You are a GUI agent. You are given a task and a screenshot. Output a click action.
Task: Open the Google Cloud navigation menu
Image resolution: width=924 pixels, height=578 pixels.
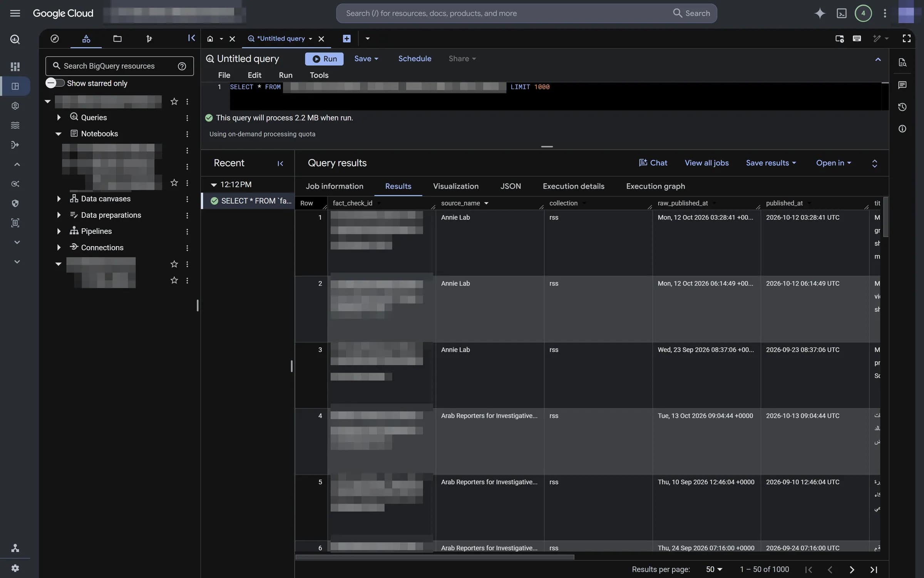tap(15, 13)
